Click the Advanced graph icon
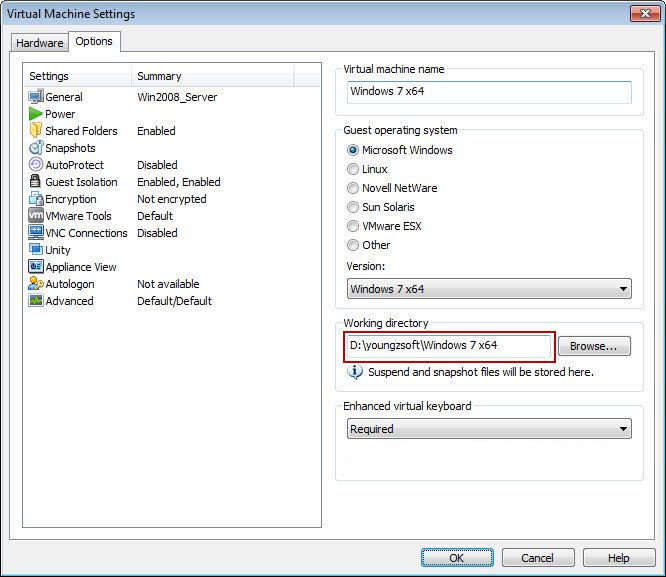Image resolution: width=666 pixels, height=577 pixels. [x=36, y=300]
